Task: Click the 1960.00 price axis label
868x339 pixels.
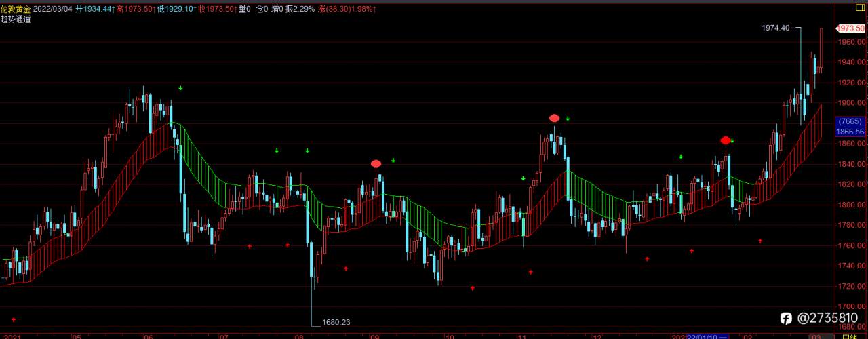Action: [852, 41]
